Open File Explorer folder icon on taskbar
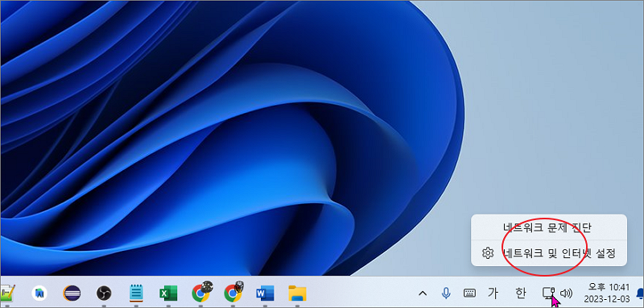Screen dimensions: 644x308 click(297, 294)
